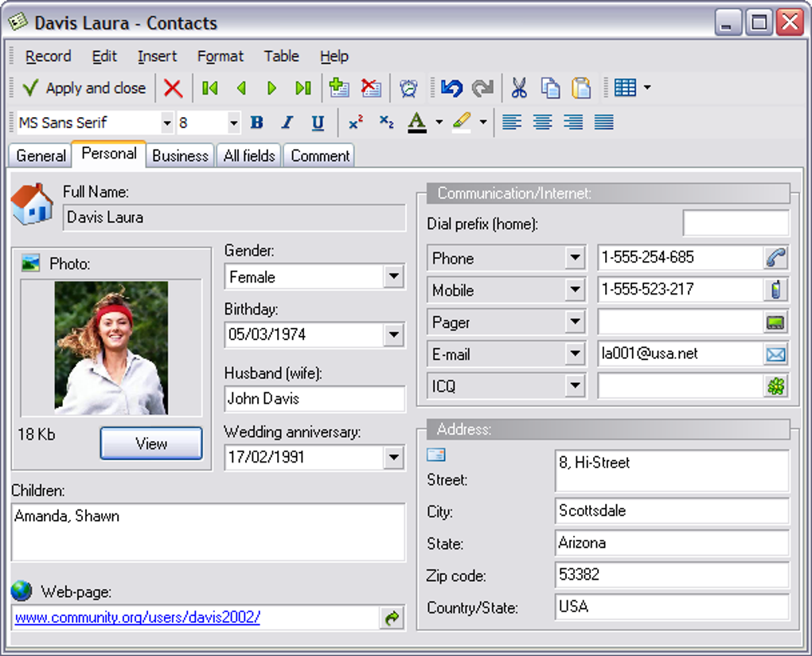
Task: Toggle Bold formatting
Action: pos(256,123)
